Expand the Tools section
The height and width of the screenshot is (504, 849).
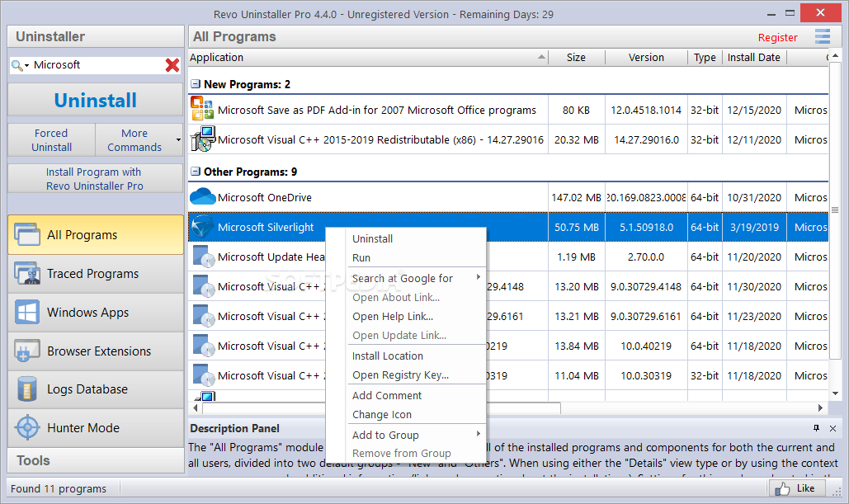pos(96,460)
